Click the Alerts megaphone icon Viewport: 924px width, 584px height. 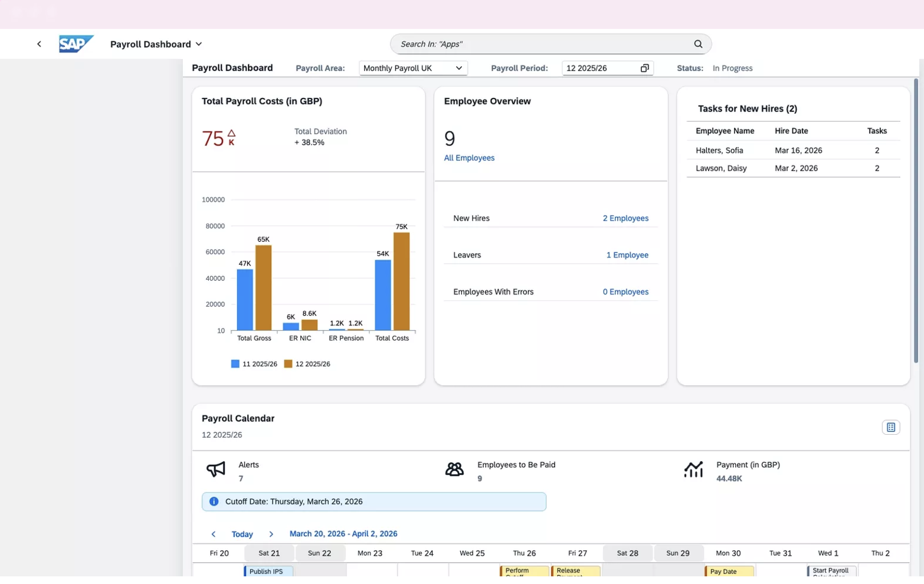[216, 470]
